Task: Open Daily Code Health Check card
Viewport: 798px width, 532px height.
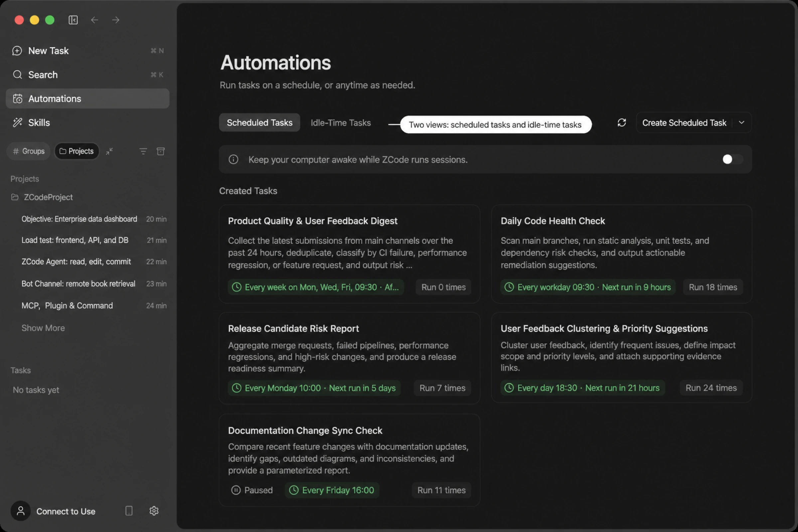Action: click(x=621, y=254)
